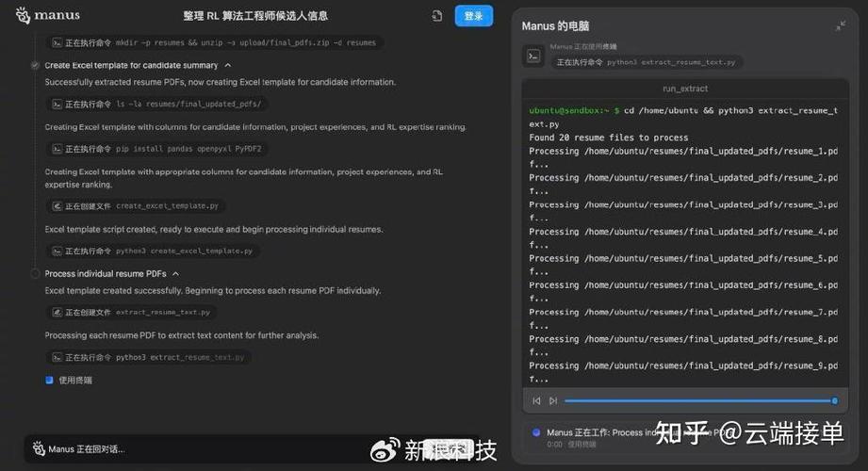Open the create_excel_template.py file creation chip

coord(136,206)
